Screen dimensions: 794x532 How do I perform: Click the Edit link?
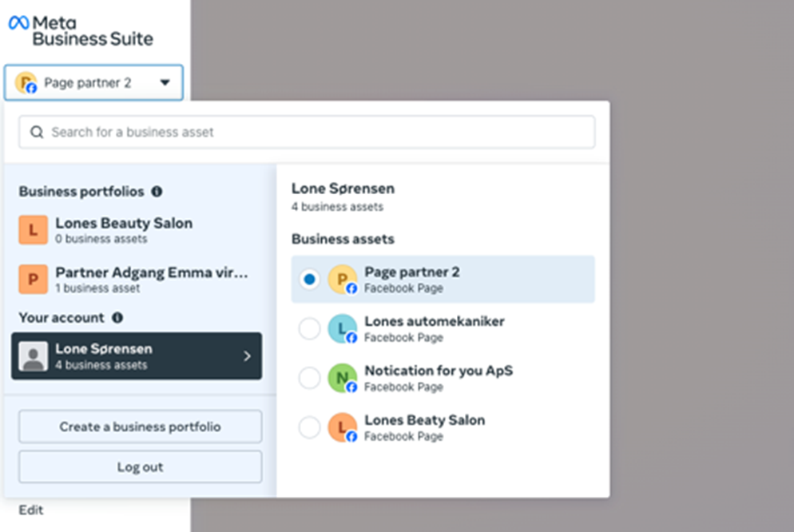coord(31,510)
